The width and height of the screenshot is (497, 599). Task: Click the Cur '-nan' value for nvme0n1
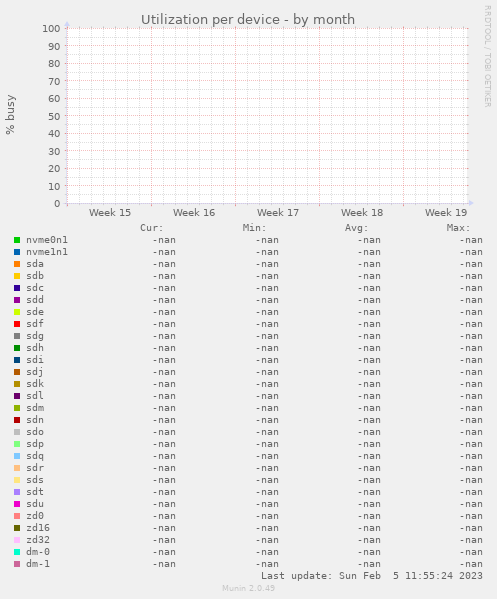pyautogui.click(x=164, y=240)
